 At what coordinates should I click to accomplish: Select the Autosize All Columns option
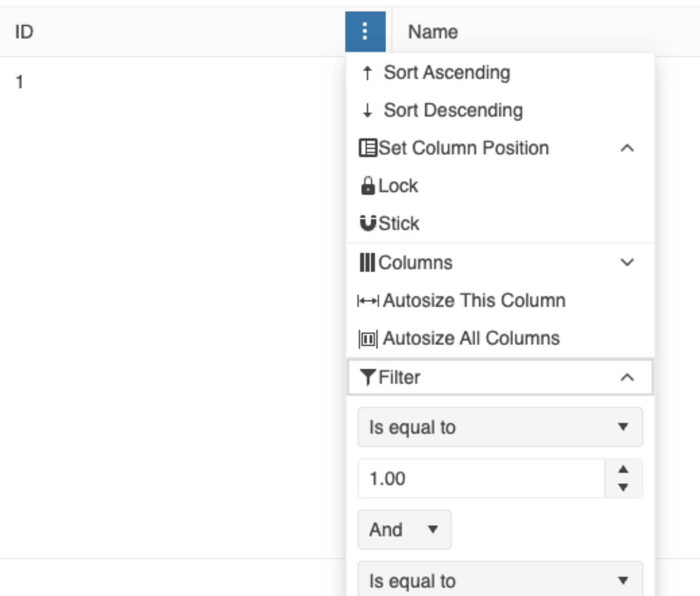(x=471, y=339)
